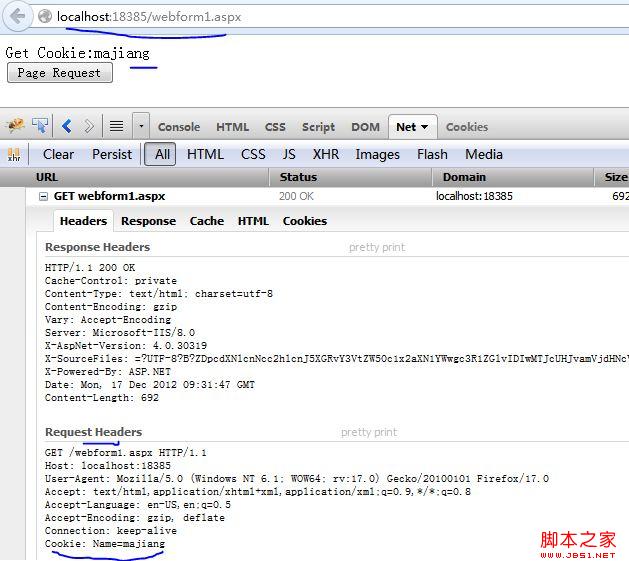Click the Firebug bug icon
629x561 pixels.
tap(15, 126)
